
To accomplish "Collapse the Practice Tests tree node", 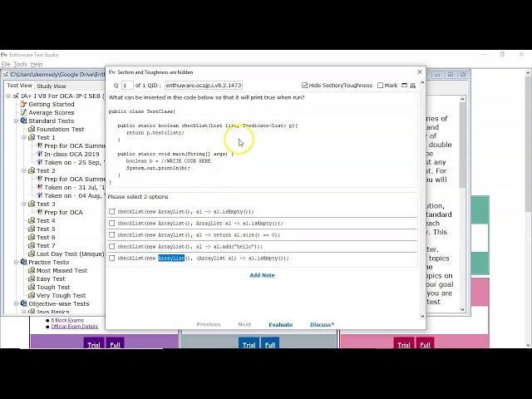I will pos(16,262).
